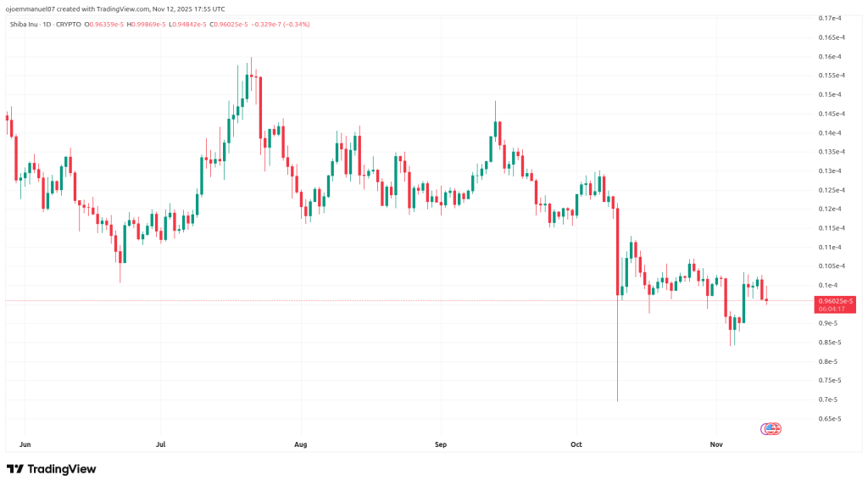
Task: Click the Nov label on time axis
Action: (715, 444)
